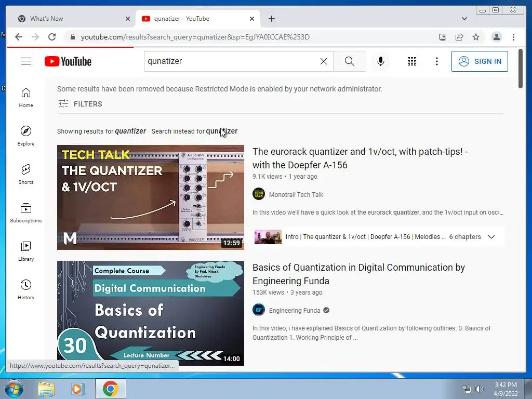The width and height of the screenshot is (532, 399).
Task: Open the YouTube apps grid icon
Action: click(412, 61)
